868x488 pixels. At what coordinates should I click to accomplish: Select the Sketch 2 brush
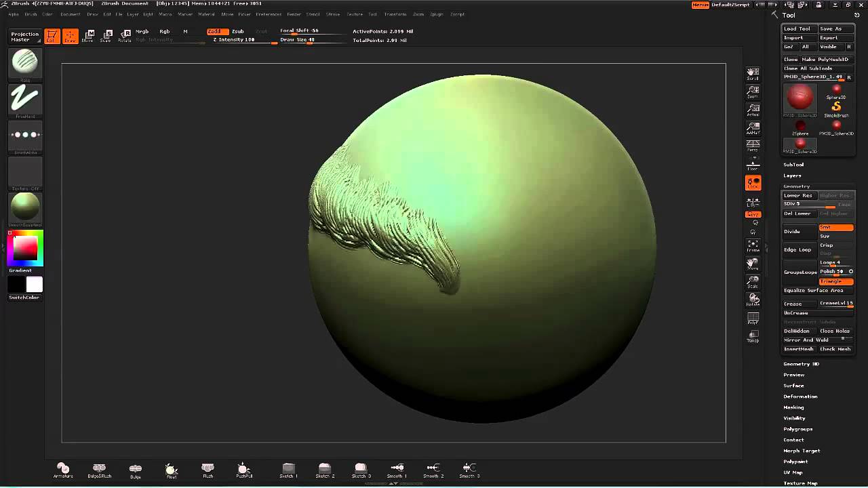click(x=325, y=470)
